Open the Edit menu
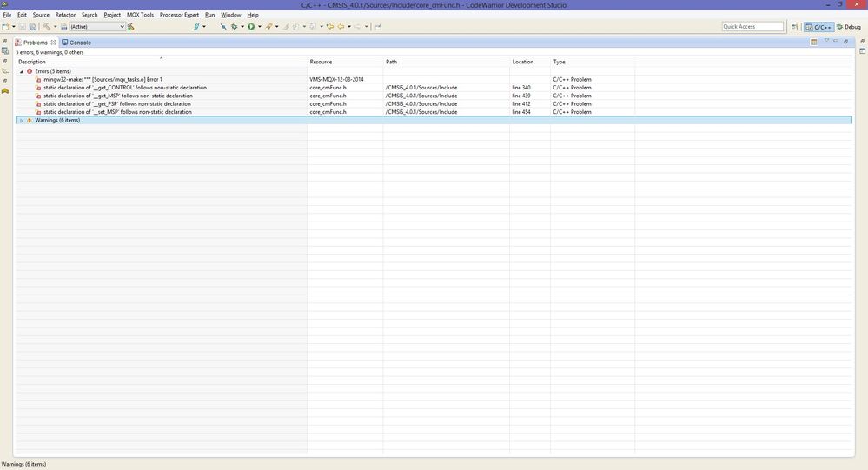 [22, 15]
